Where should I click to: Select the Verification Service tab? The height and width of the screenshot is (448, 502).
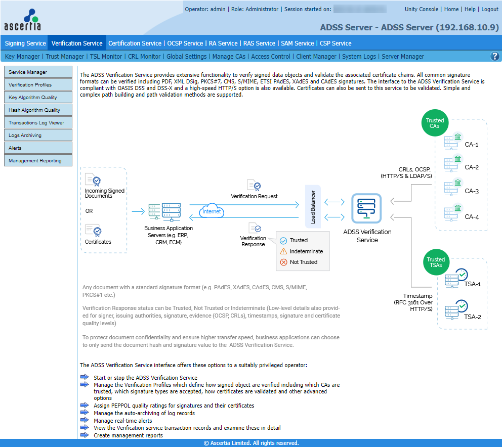[x=77, y=43]
